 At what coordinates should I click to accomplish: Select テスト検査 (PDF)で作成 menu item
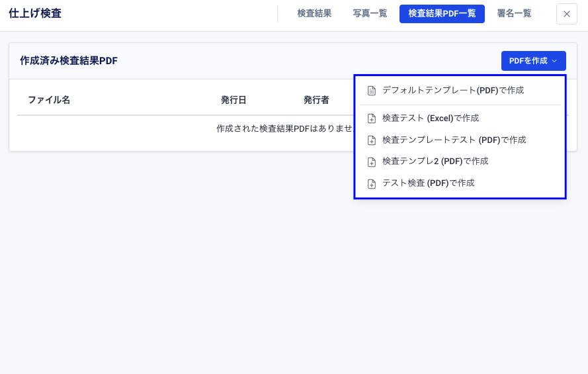[x=428, y=183]
